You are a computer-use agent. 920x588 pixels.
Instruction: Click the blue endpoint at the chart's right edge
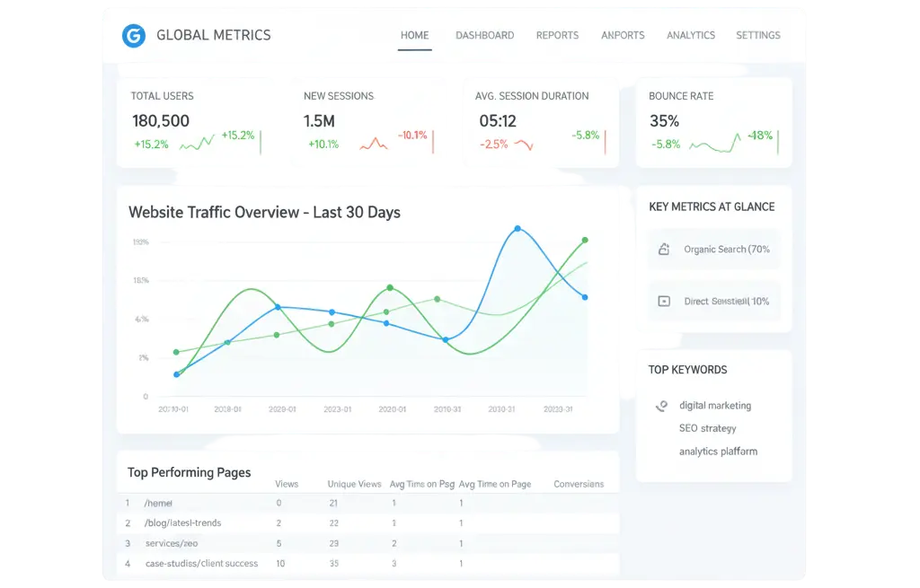[x=585, y=297]
